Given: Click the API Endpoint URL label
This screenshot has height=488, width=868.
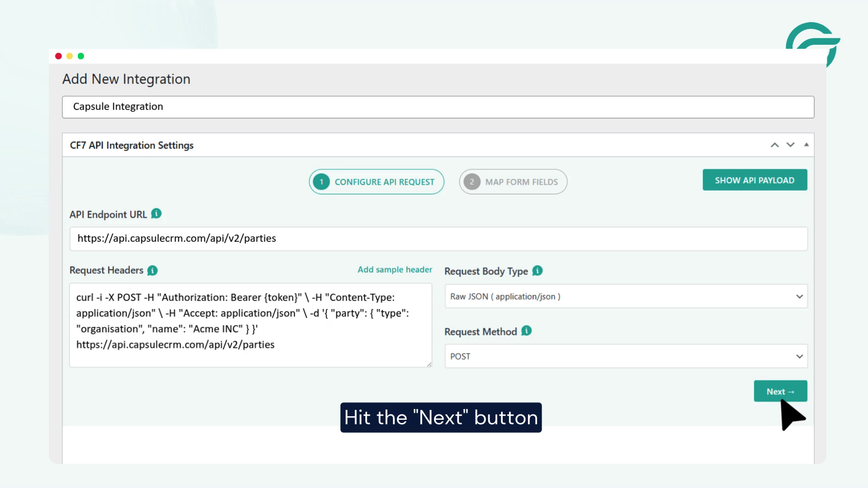Looking at the screenshot, I should point(108,215).
